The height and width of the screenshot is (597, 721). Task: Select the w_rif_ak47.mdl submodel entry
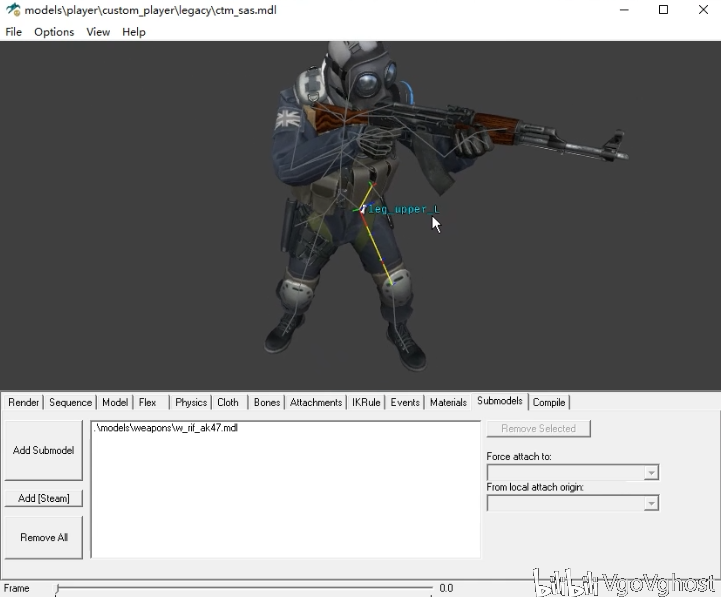coord(166,428)
